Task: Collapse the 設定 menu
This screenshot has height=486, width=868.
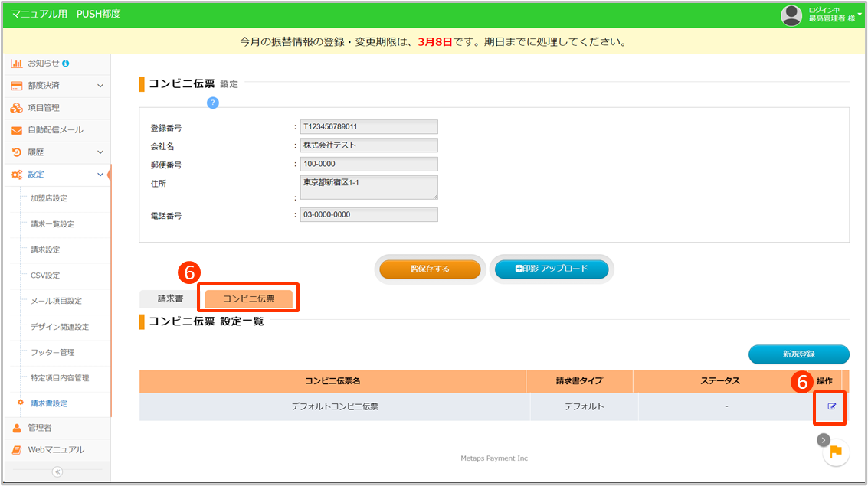Action: click(x=57, y=175)
